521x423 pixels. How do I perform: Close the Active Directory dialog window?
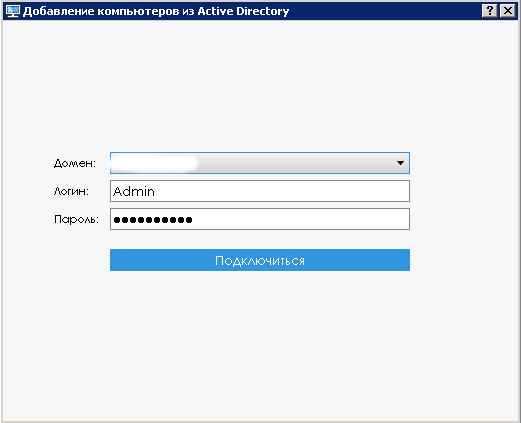508,11
